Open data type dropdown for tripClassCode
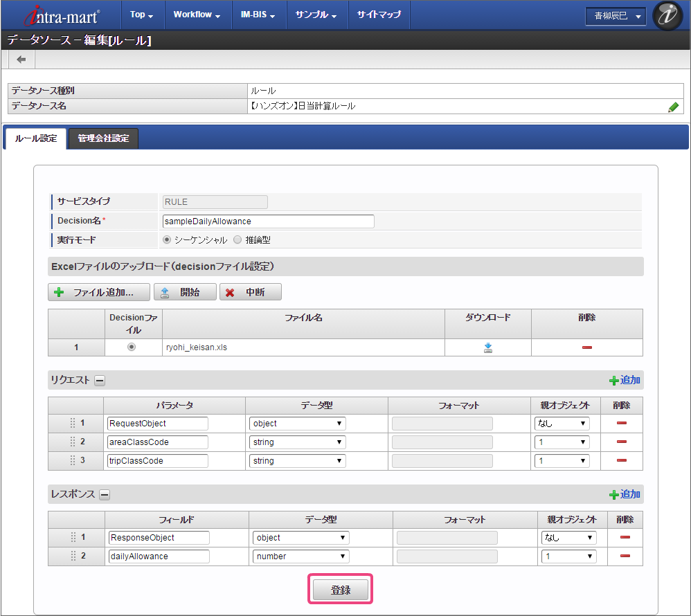Viewport: 691px width, 616px height. 297,460
